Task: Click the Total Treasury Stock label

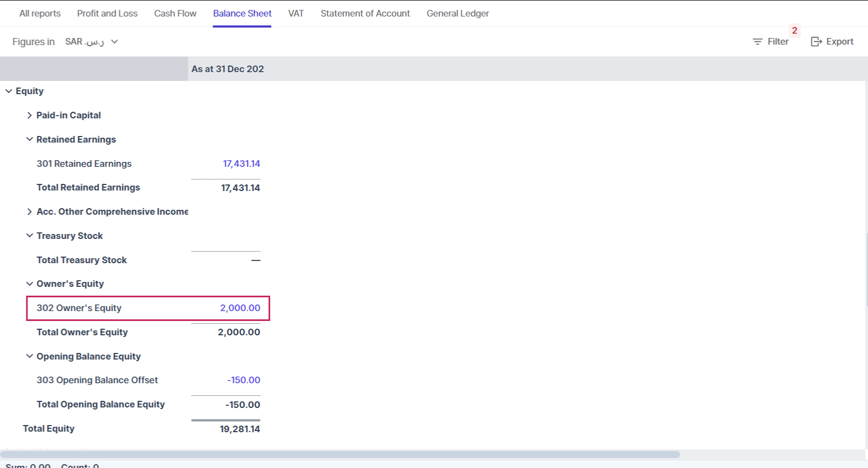Action: (82, 260)
